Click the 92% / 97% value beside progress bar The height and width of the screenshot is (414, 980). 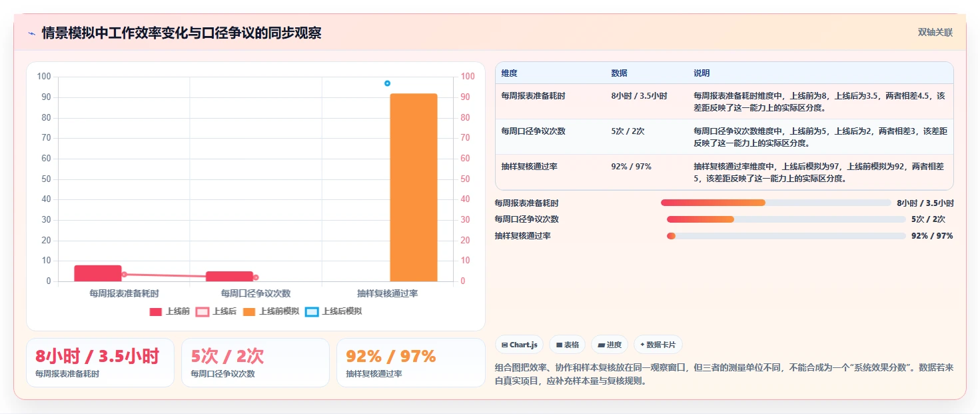click(x=932, y=236)
